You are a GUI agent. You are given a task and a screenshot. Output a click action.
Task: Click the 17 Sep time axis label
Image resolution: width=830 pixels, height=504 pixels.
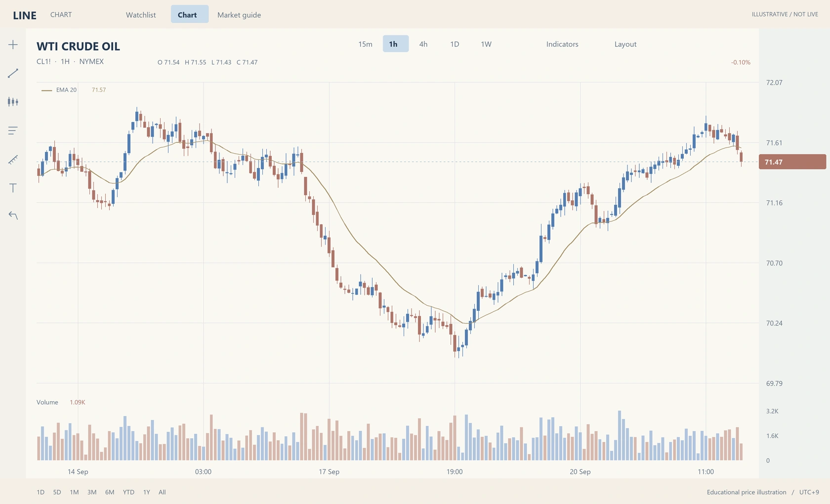tap(329, 472)
